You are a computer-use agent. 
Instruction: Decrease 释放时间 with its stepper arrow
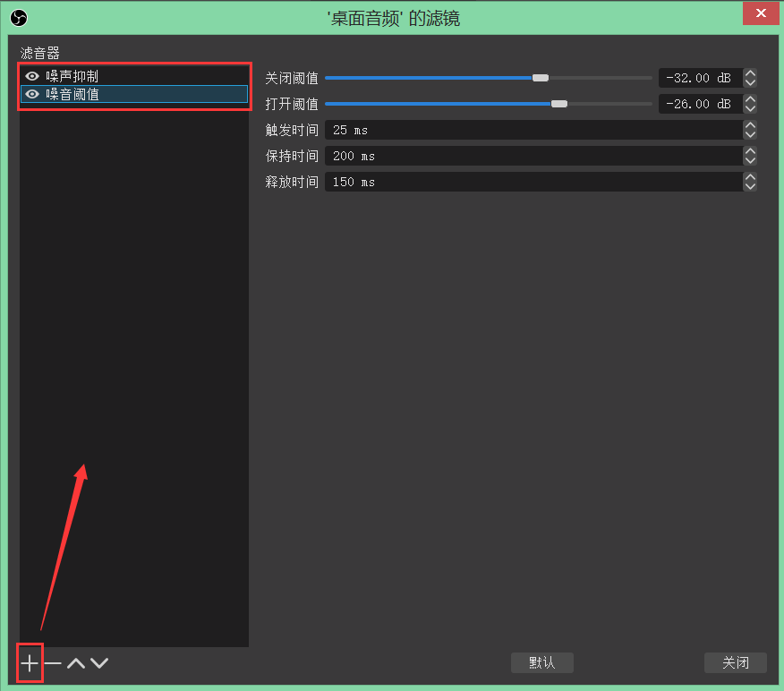[x=750, y=186]
